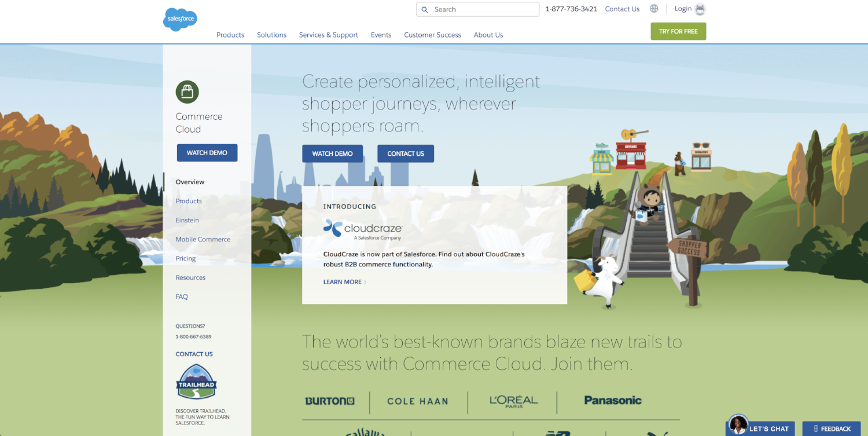Click the 1-877-736-3421 phone number
868x436 pixels.
click(x=571, y=9)
